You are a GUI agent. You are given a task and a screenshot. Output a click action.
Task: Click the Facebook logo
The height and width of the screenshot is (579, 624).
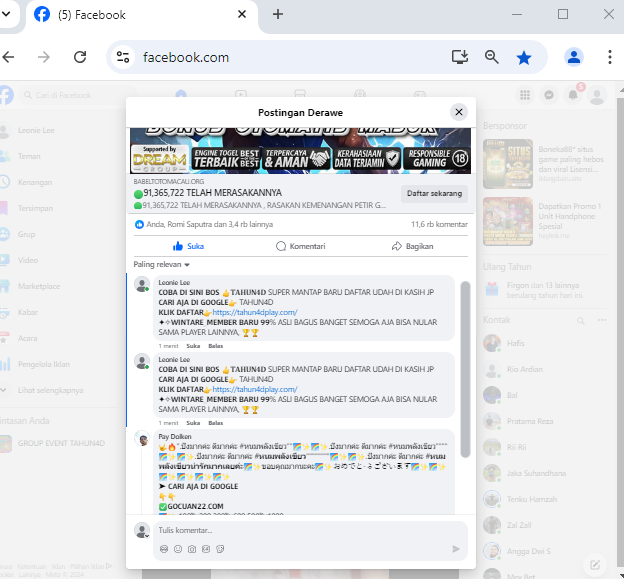(x=6, y=95)
